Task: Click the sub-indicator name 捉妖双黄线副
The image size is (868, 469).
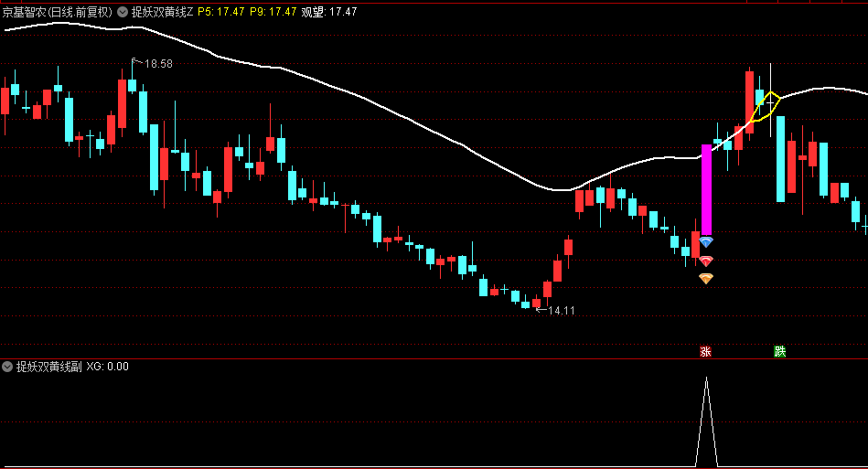Action: click(48, 366)
